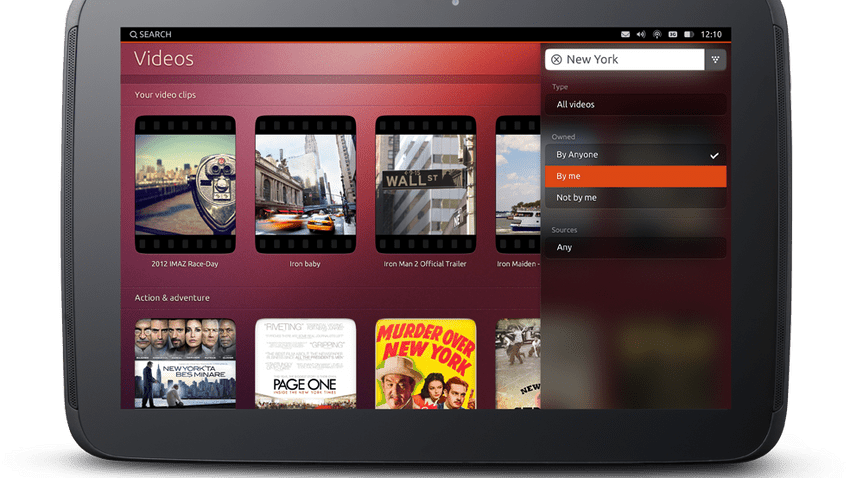Open the Iron Maiden video clip
Viewport: 850px width, 478px height.
(x=518, y=184)
